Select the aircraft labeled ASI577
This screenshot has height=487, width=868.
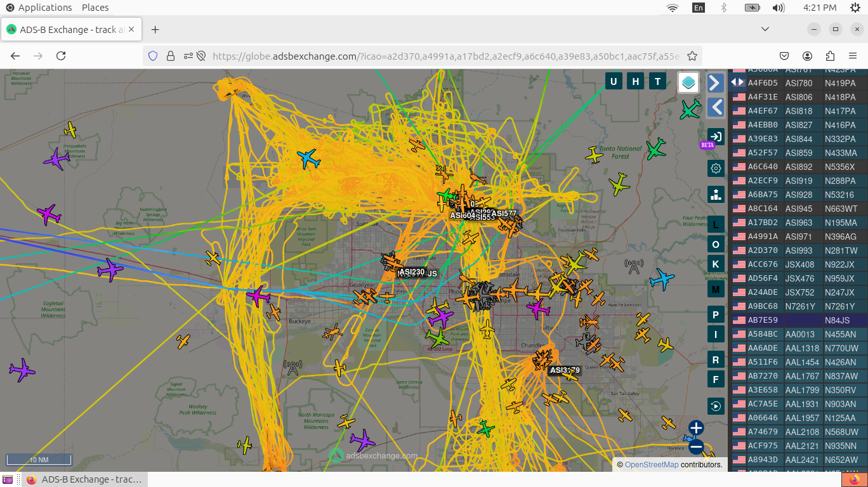click(504, 214)
